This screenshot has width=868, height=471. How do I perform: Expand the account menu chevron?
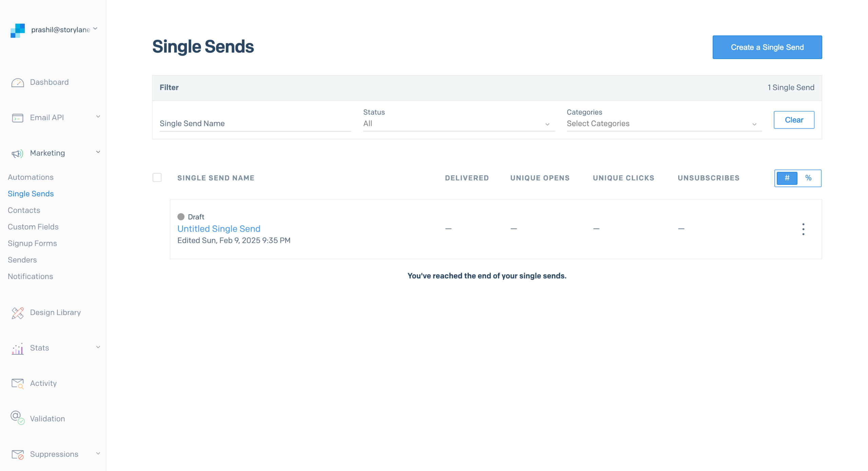[95, 29]
